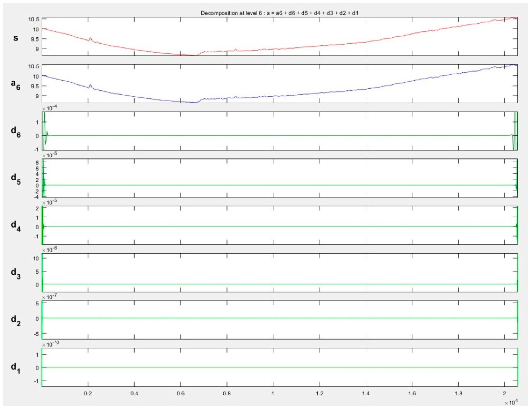Select the 'a6' approximation plot label
The height and width of the screenshot is (409, 532).
15,84
